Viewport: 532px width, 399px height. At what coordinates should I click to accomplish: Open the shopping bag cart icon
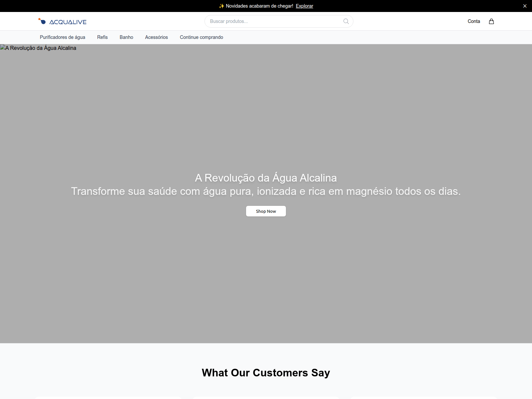coord(491,21)
